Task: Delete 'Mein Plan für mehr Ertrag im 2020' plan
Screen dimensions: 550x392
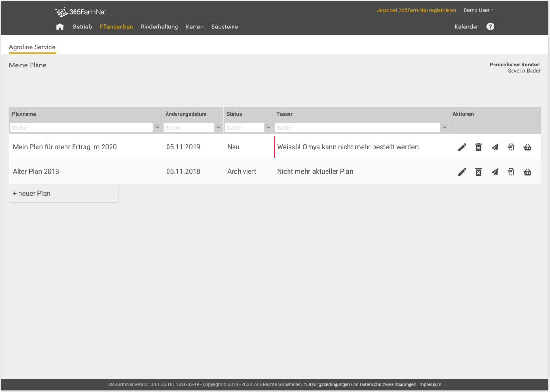Action: [478, 147]
